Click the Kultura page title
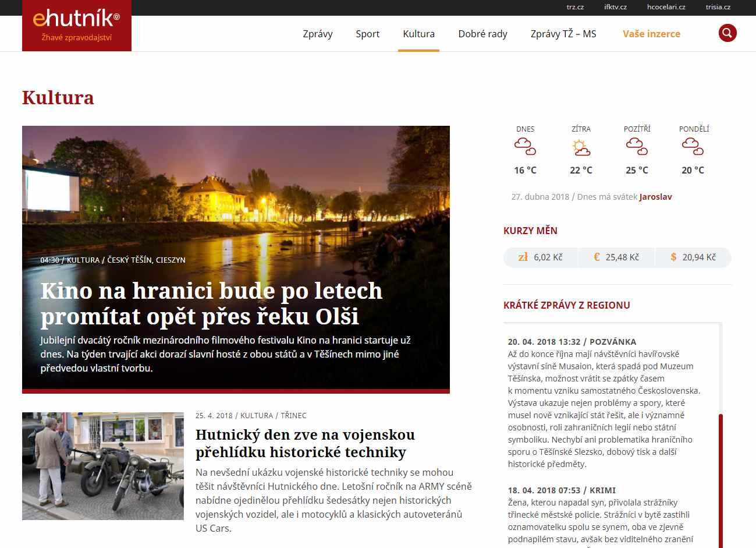This screenshot has width=756, height=548. click(58, 97)
